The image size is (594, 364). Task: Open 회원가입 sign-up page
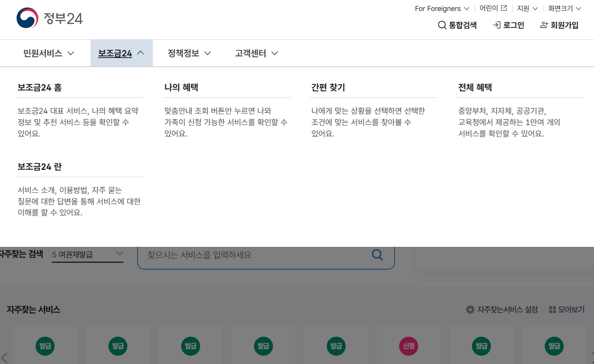(559, 25)
